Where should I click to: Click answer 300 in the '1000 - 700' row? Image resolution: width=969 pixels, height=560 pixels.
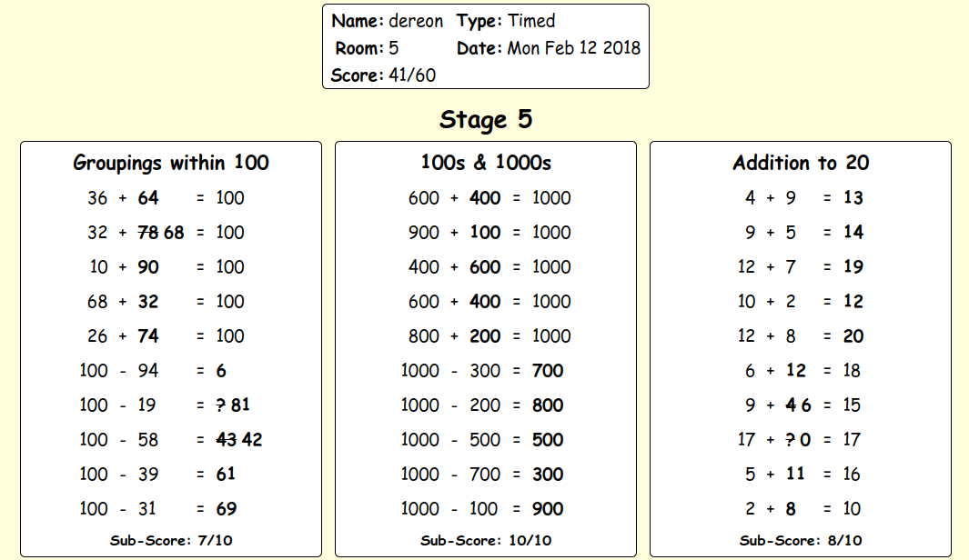click(548, 475)
